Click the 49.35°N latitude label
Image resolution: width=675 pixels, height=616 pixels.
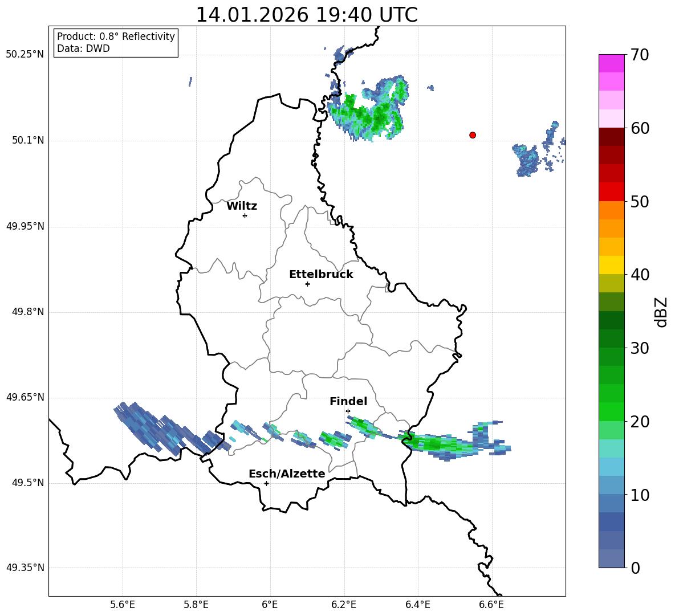pyautogui.click(x=25, y=568)
